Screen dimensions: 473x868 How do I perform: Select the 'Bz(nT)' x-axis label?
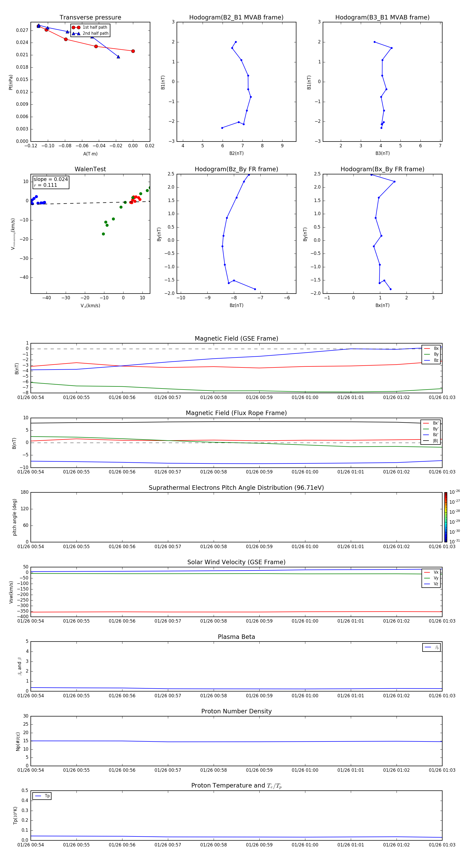point(236,306)
